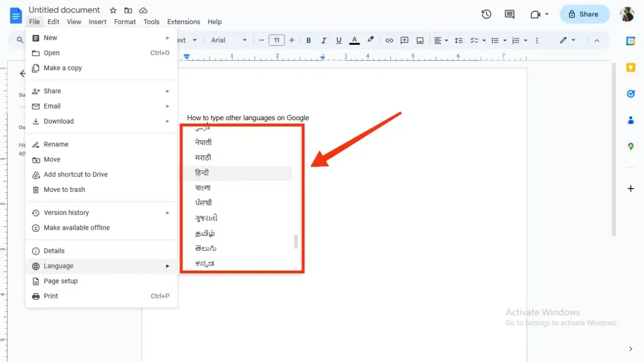Image resolution: width=644 pixels, height=362 pixels.
Task: Open the Keep side panel
Action: [631, 67]
